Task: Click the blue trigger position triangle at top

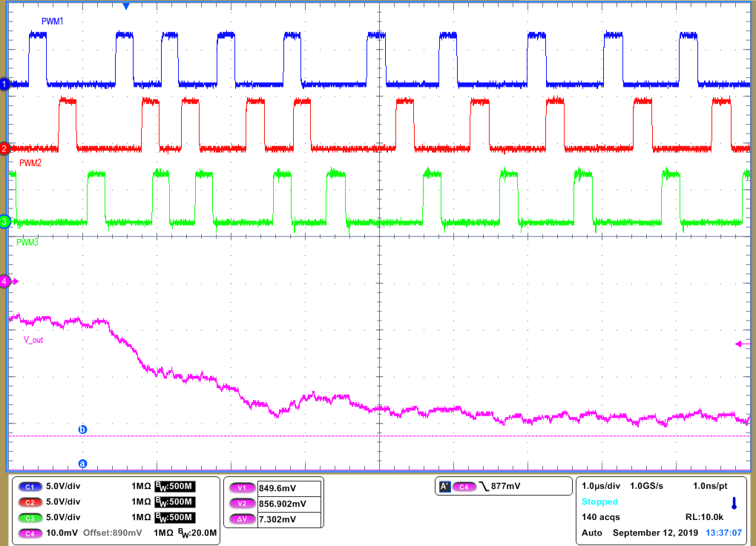Action: pos(125,6)
